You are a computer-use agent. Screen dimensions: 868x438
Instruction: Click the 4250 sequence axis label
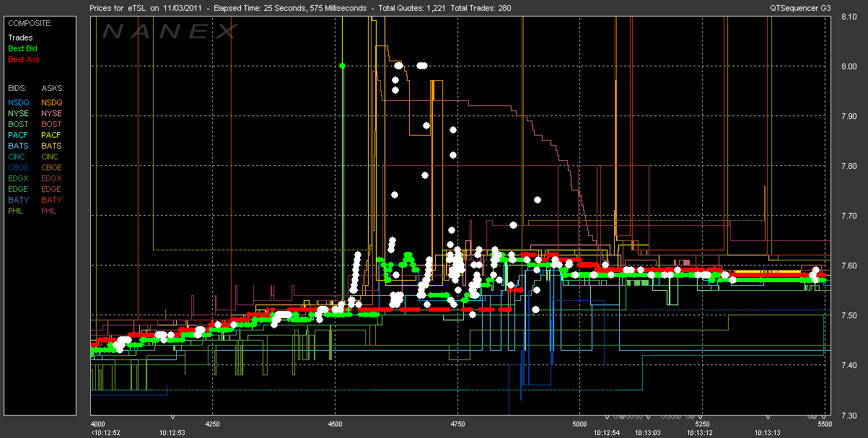coord(213,424)
